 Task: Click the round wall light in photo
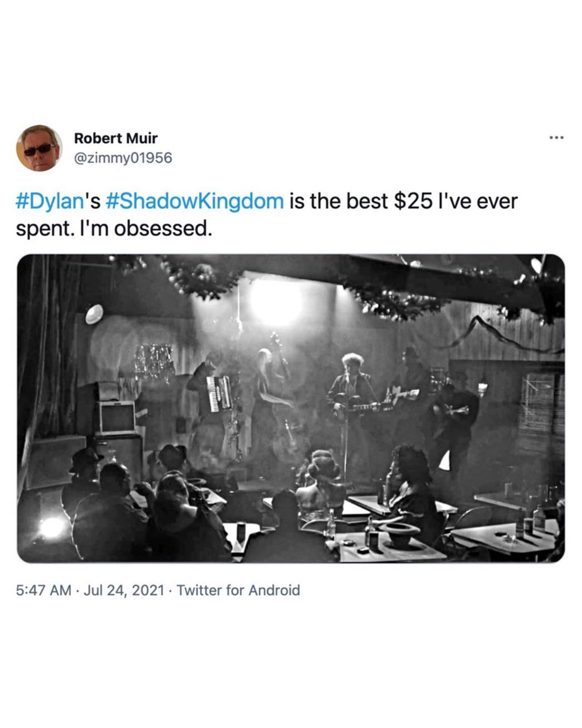point(94,314)
